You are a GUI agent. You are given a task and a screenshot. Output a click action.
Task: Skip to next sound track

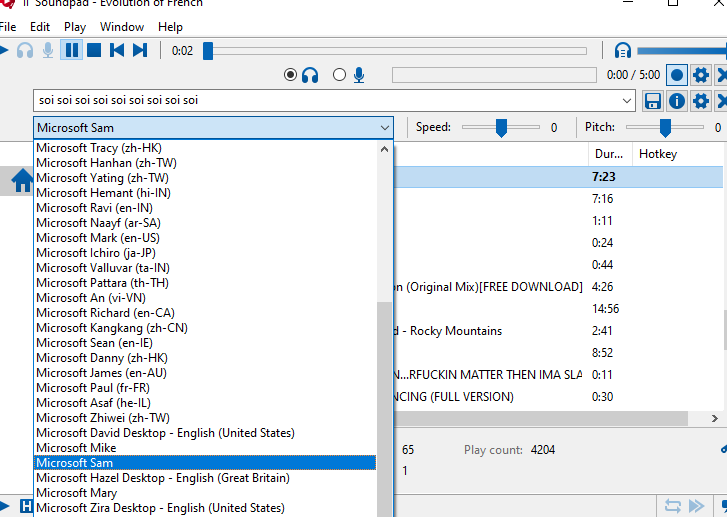[140, 50]
